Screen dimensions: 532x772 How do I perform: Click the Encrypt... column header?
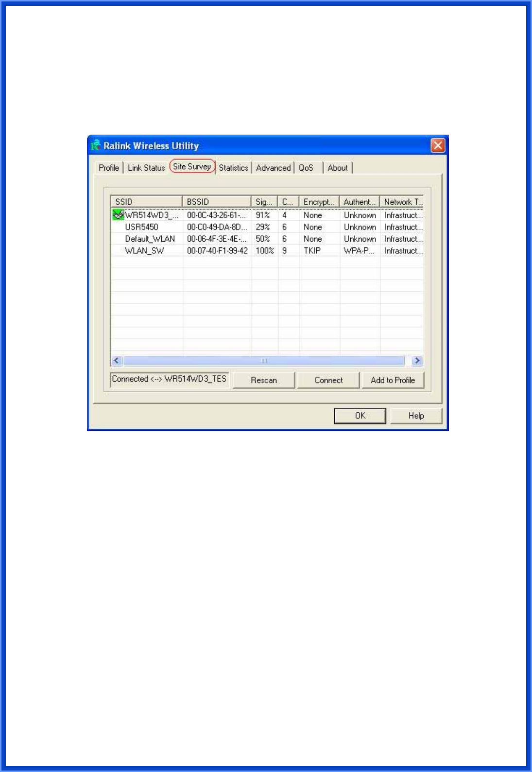click(x=319, y=202)
